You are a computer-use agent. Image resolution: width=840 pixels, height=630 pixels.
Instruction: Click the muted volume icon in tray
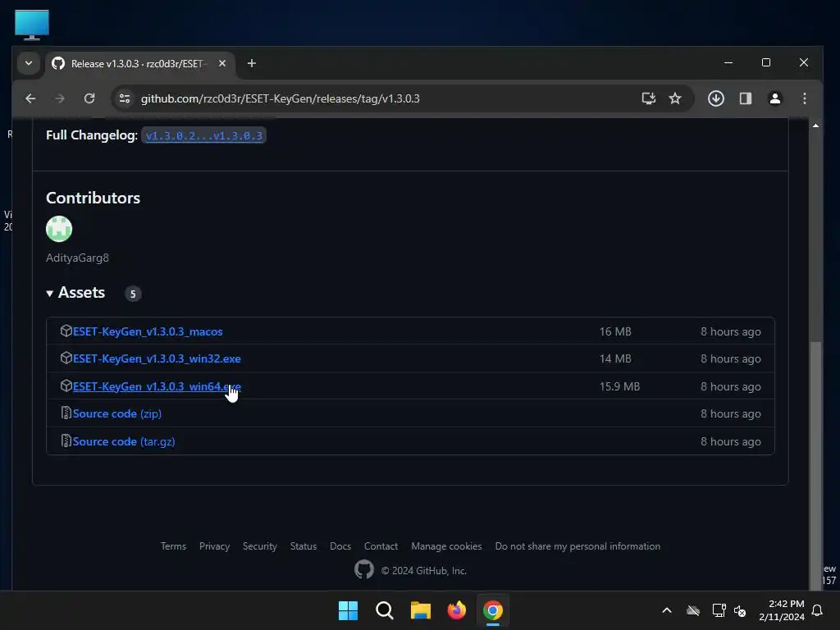tap(741, 610)
